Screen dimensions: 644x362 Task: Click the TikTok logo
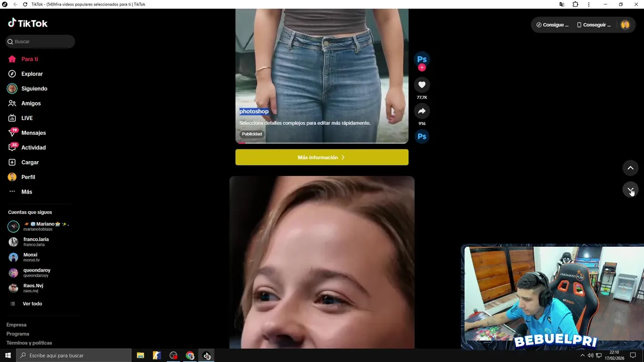pyautogui.click(x=28, y=23)
